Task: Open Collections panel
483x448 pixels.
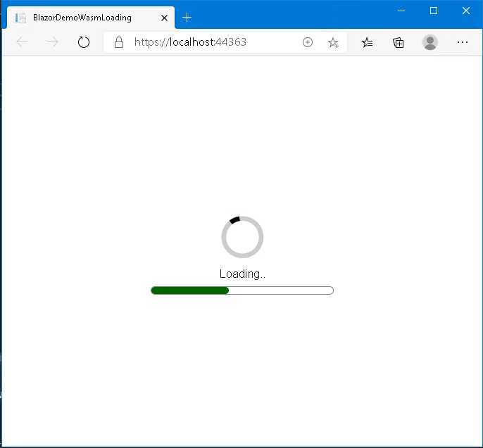Action: coord(399,42)
